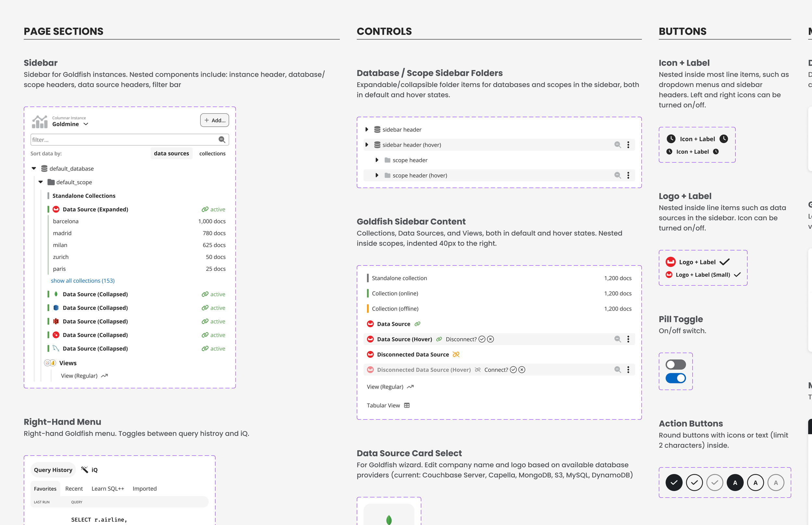Viewport: 812px width, 525px height.
Task: Cancel connect X on Disconnected Data Source (Hover)
Action: [522, 369]
